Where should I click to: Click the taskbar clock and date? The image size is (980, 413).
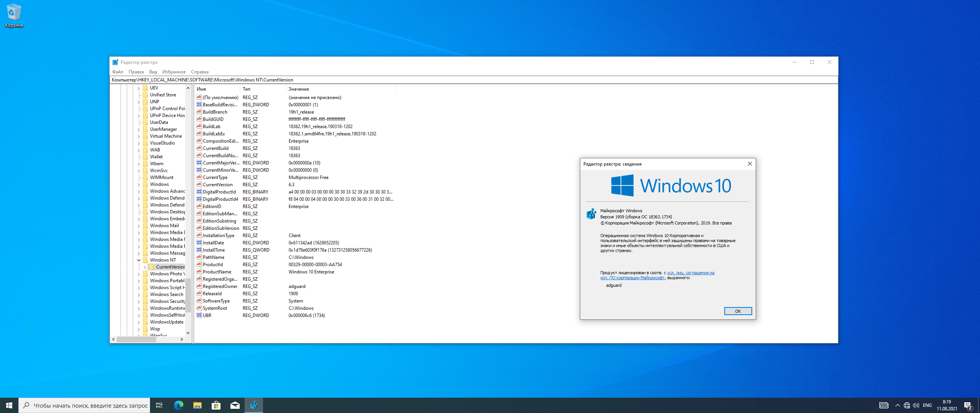[x=947, y=405]
